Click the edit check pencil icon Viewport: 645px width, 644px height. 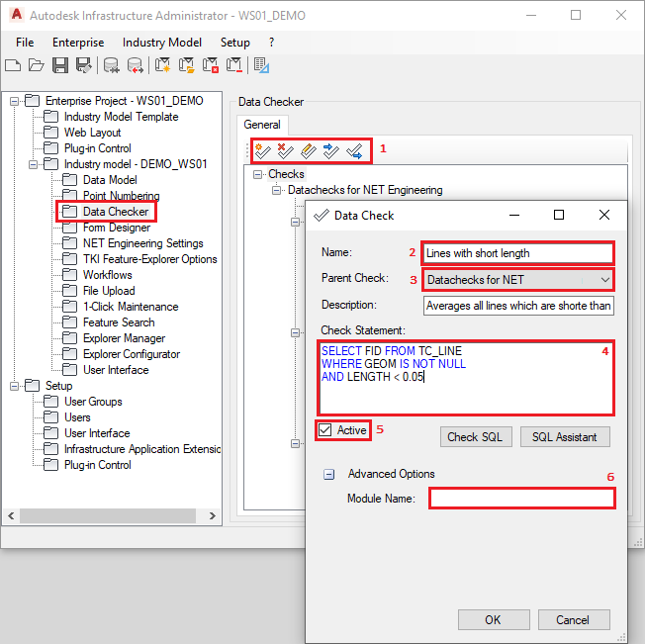(308, 151)
